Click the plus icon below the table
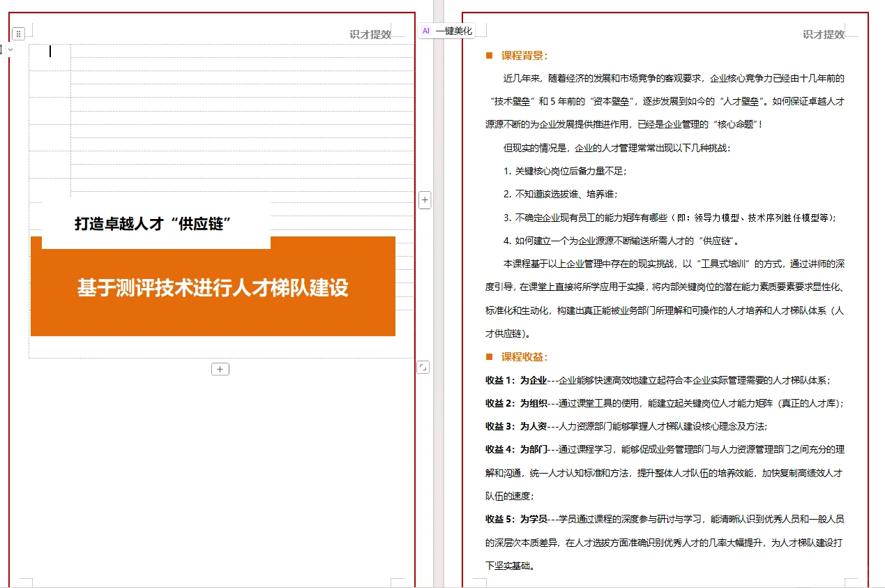 coord(220,368)
